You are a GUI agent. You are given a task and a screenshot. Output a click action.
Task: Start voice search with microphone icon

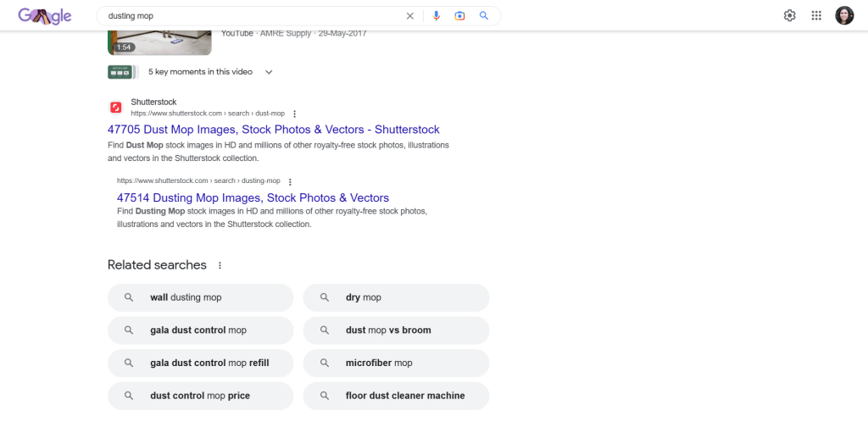click(437, 16)
